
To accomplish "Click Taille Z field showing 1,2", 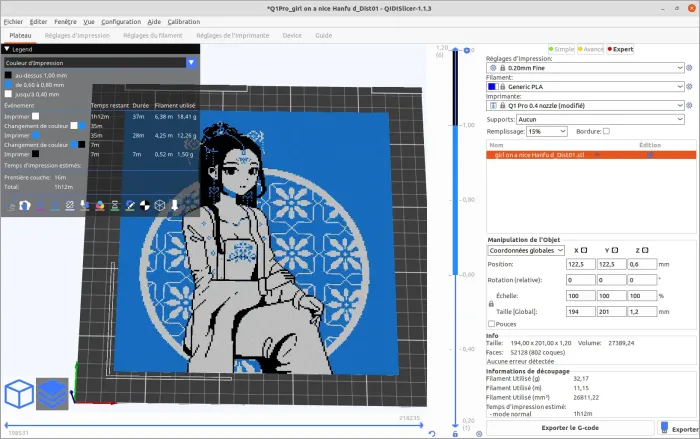I will coord(642,311).
